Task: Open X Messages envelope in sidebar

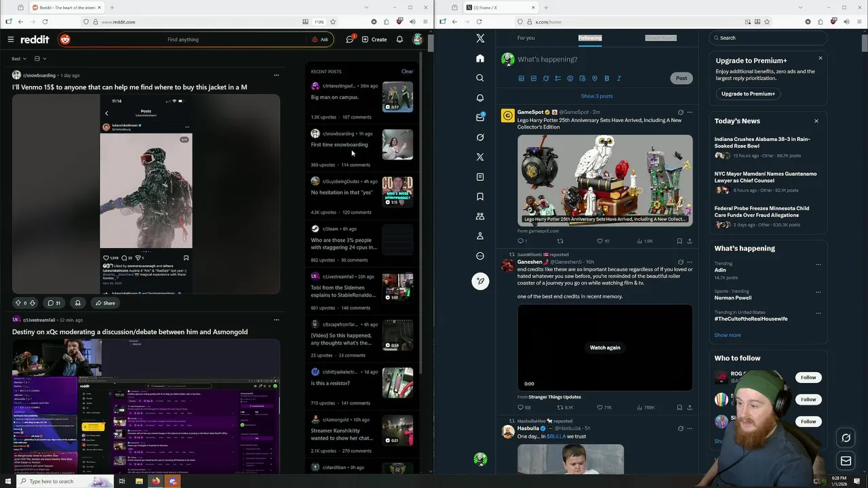Action: click(480, 117)
